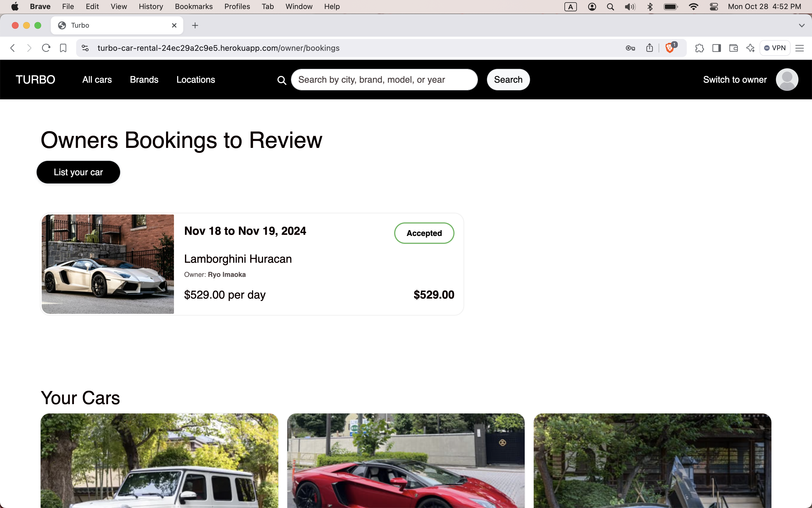Open the browser hamburger main menu
The height and width of the screenshot is (508, 812).
(800, 48)
